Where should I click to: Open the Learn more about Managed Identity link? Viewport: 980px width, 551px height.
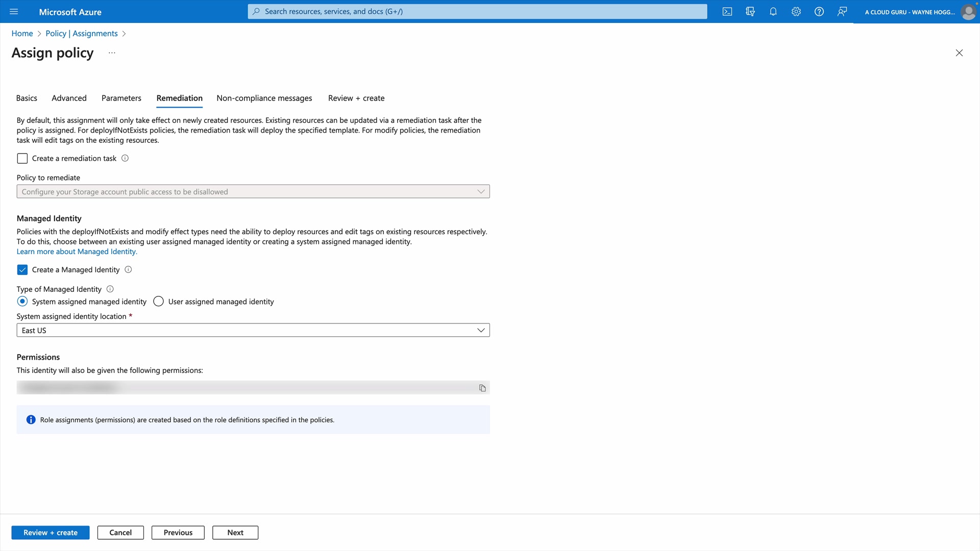(x=77, y=252)
